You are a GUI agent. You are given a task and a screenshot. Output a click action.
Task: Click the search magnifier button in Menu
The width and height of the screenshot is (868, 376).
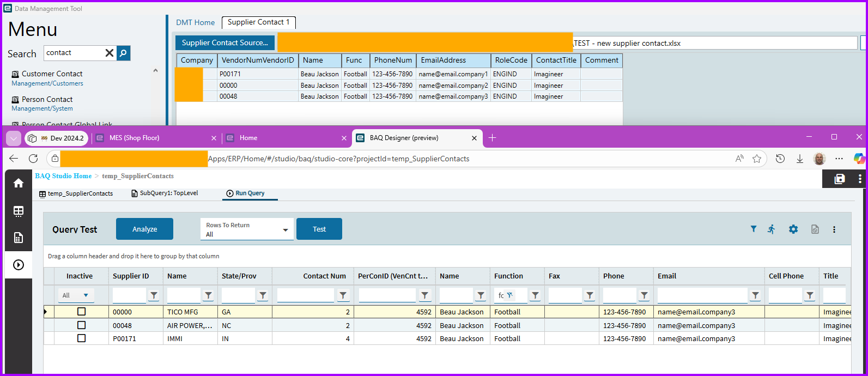point(124,53)
